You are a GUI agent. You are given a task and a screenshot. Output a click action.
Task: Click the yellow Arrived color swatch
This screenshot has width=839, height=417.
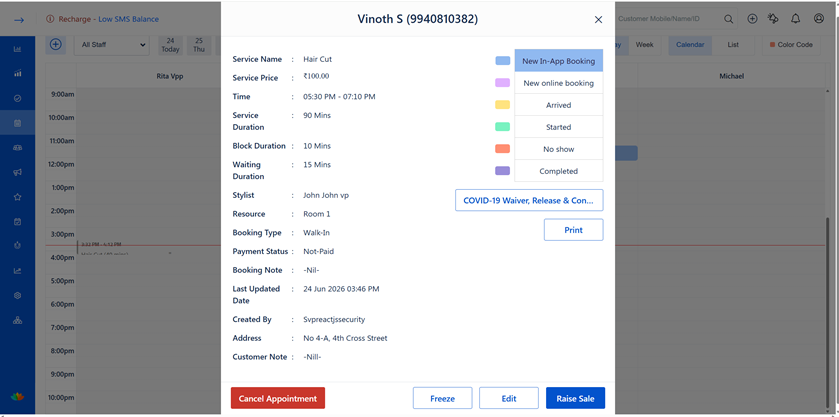[502, 105]
